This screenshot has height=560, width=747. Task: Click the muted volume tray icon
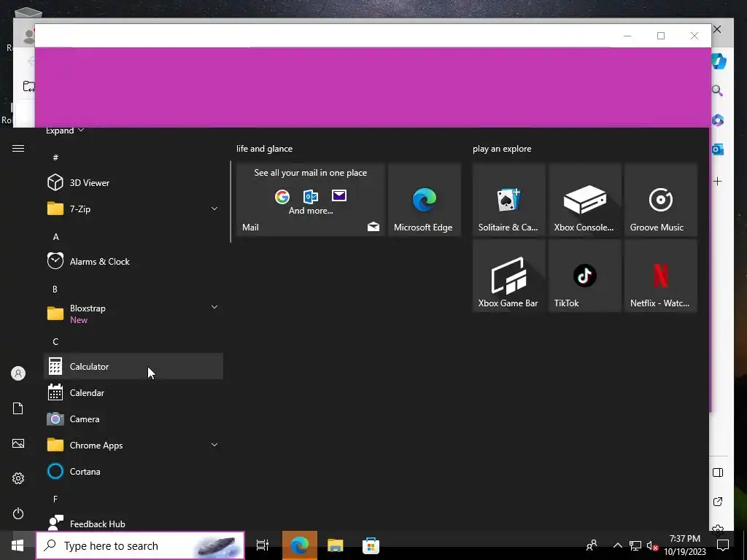(x=652, y=545)
